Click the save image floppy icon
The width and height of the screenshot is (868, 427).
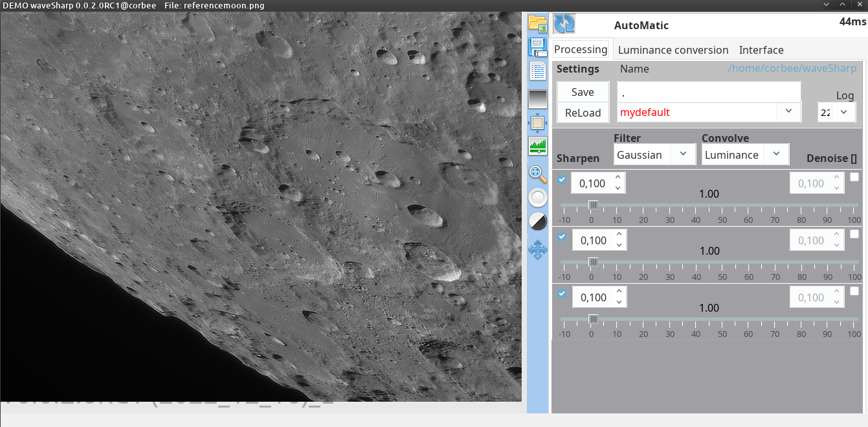537,47
